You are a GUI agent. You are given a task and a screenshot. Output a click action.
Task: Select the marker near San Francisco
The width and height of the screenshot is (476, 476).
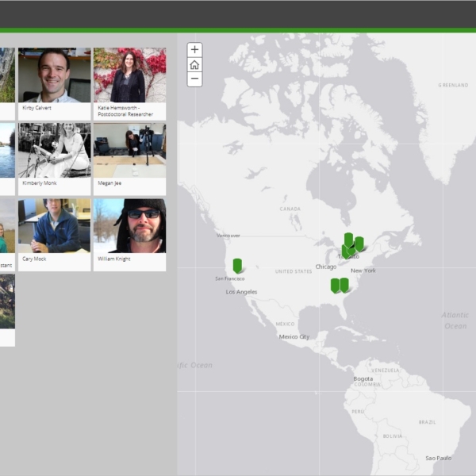point(237,265)
